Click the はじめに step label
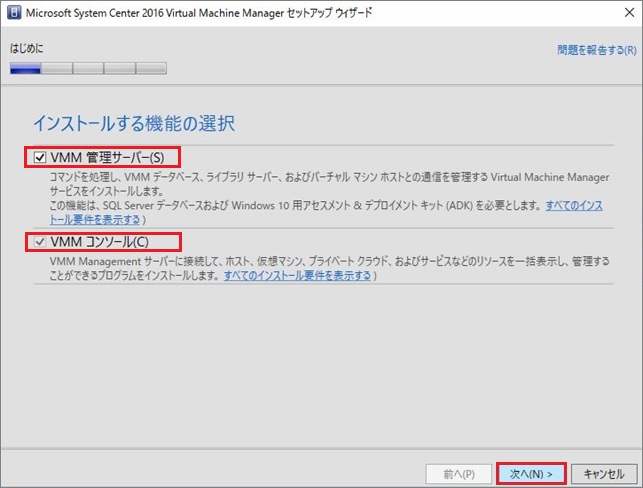The width and height of the screenshot is (643, 488). (x=27, y=48)
